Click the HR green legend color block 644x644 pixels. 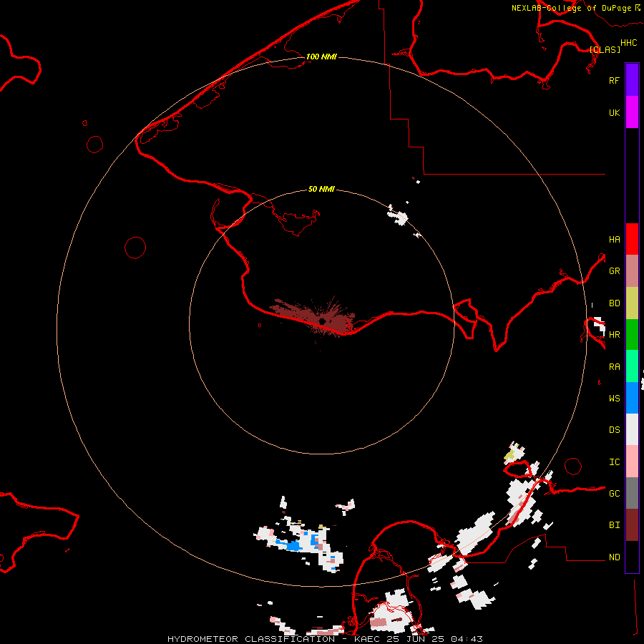(x=632, y=335)
